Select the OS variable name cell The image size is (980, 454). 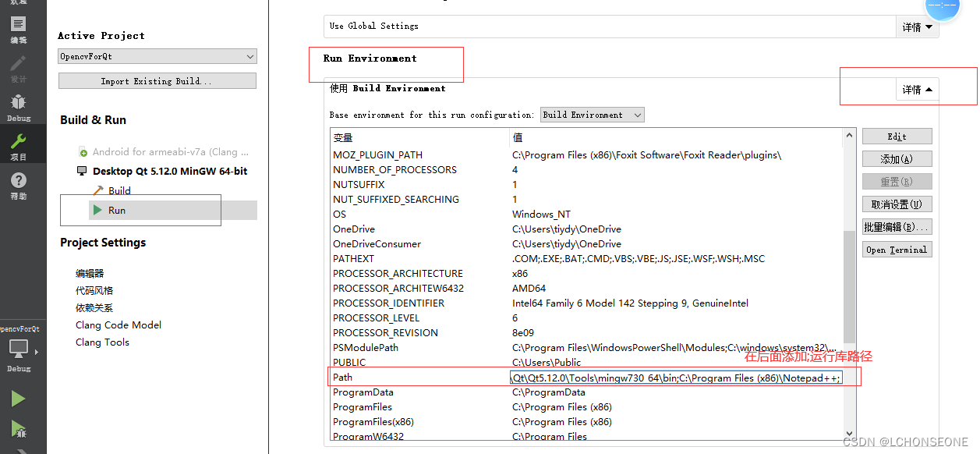[x=339, y=215]
